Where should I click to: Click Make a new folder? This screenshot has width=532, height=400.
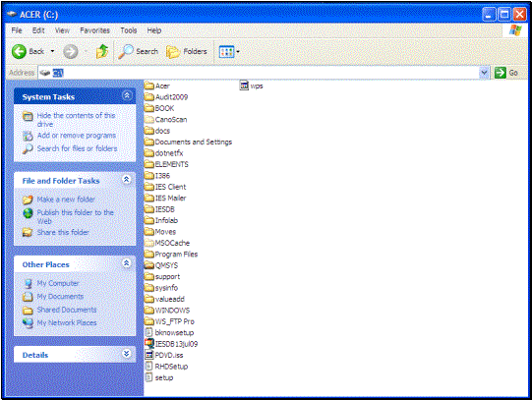coord(66,200)
